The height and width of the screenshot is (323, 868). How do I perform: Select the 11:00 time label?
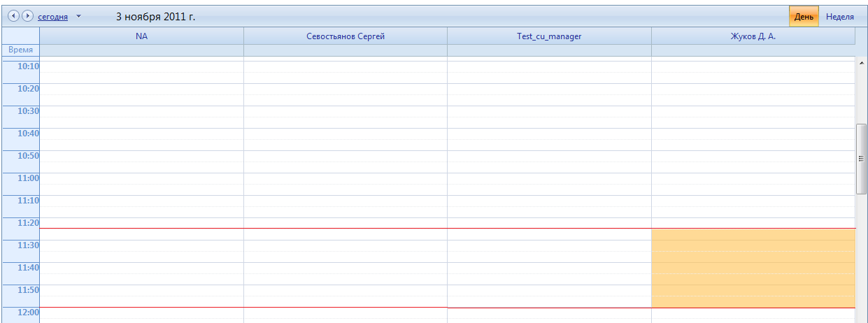pos(29,178)
